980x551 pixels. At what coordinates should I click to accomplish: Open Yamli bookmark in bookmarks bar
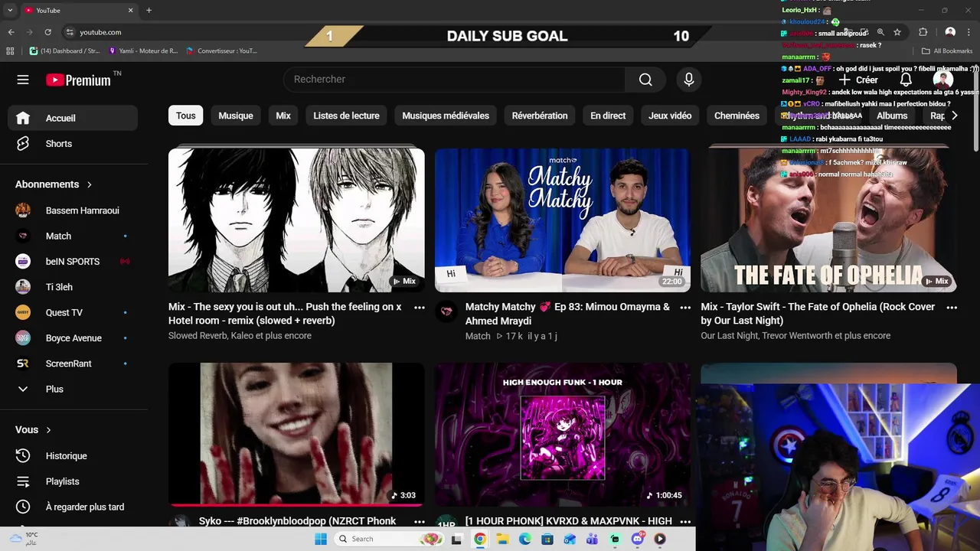(x=143, y=51)
